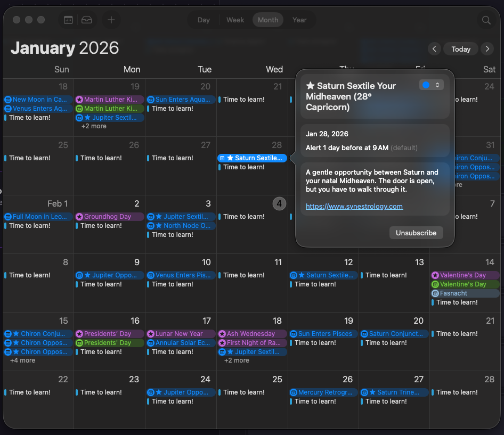Switch to Year view
The height and width of the screenshot is (435, 504).
[x=299, y=20]
